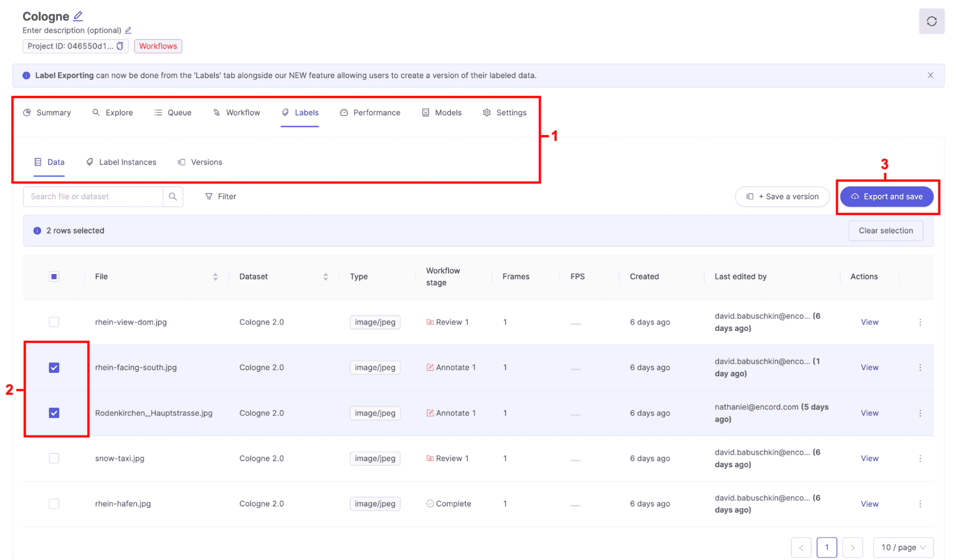Image resolution: width=955 pixels, height=560 pixels.
Task: Open the Models tab
Action: click(x=442, y=113)
